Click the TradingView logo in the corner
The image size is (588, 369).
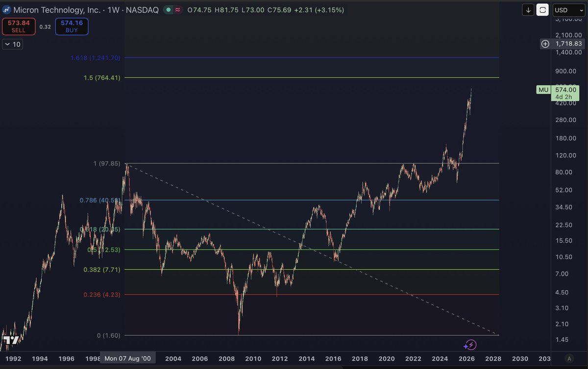tap(10, 340)
